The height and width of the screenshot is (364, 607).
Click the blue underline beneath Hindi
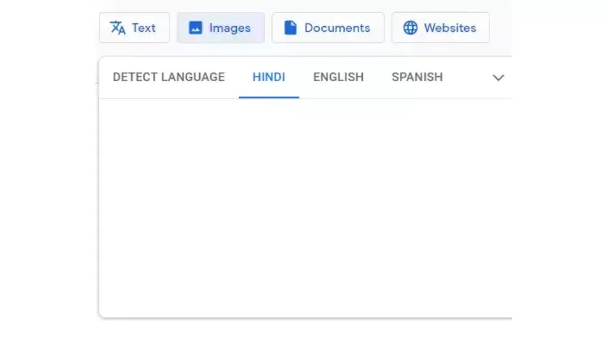269,97
